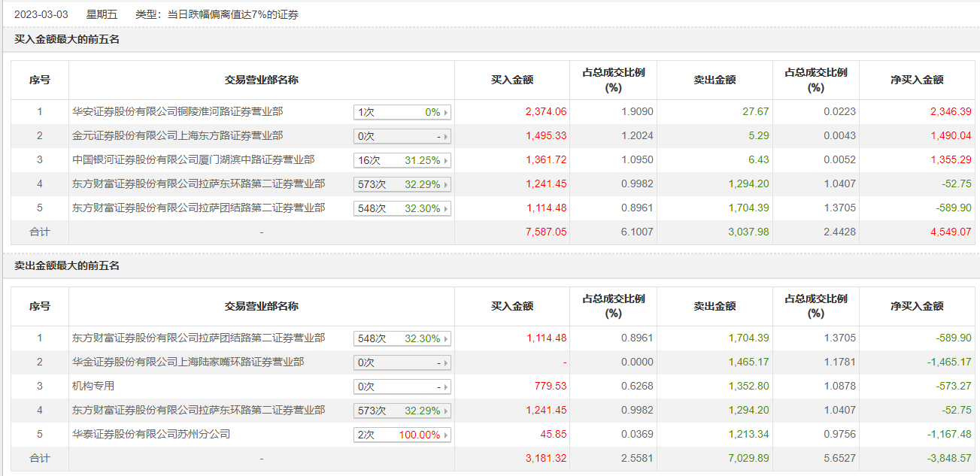Click 净买入金额 header in sell table
The height and width of the screenshot is (476, 980).
click(917, 306)
